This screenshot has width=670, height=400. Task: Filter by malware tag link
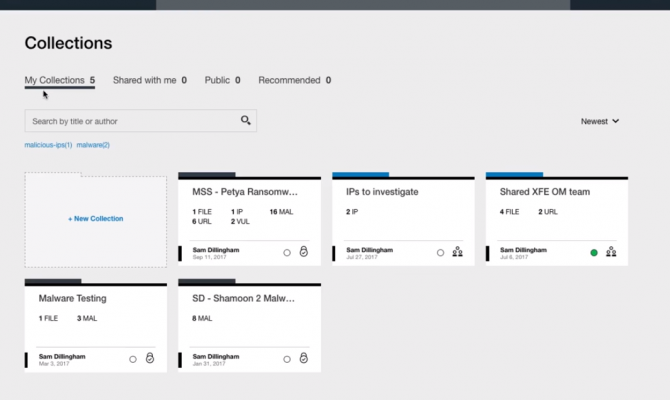pyautogui.click(x=93, y=145)
